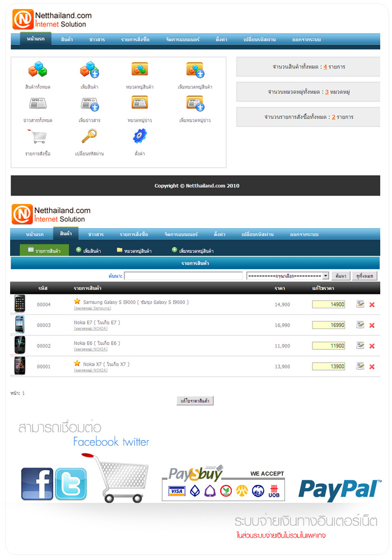Click the star beside Nokia X7
The image size is (392, 560).
(77, 363)
